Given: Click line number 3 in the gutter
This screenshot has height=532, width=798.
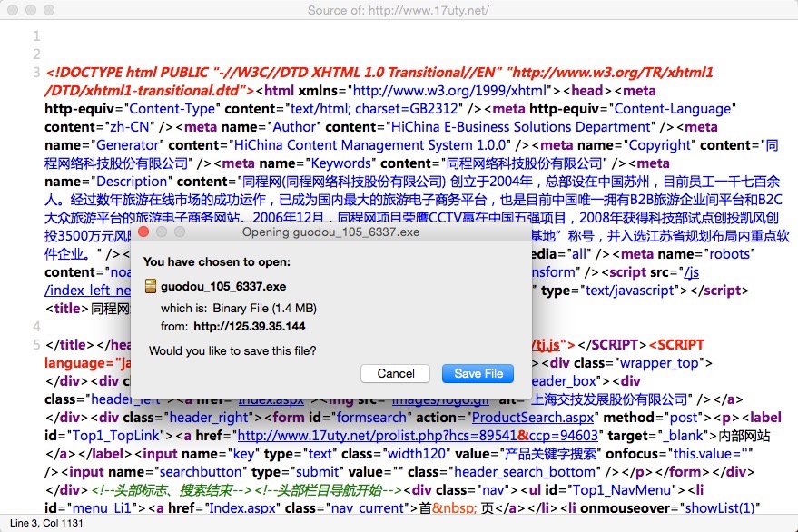Looking at the screenshot, I should [36, 73].
